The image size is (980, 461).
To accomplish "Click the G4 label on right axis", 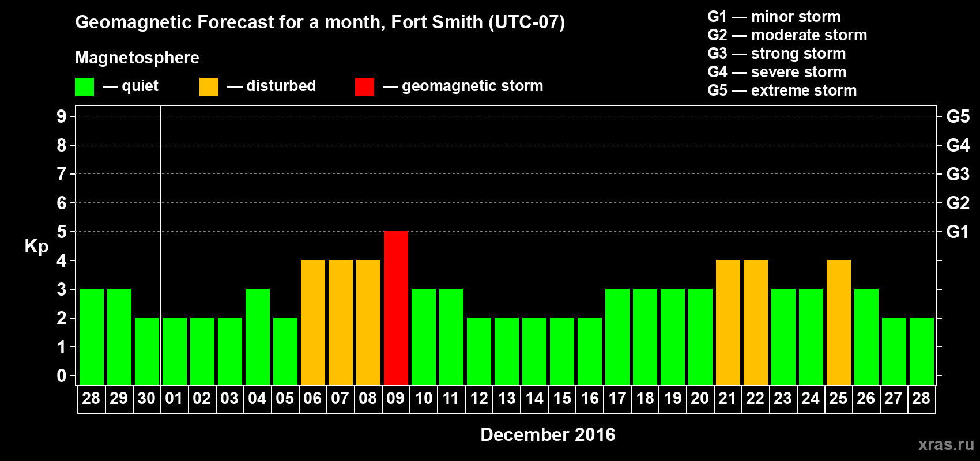I will pos(958,145).
